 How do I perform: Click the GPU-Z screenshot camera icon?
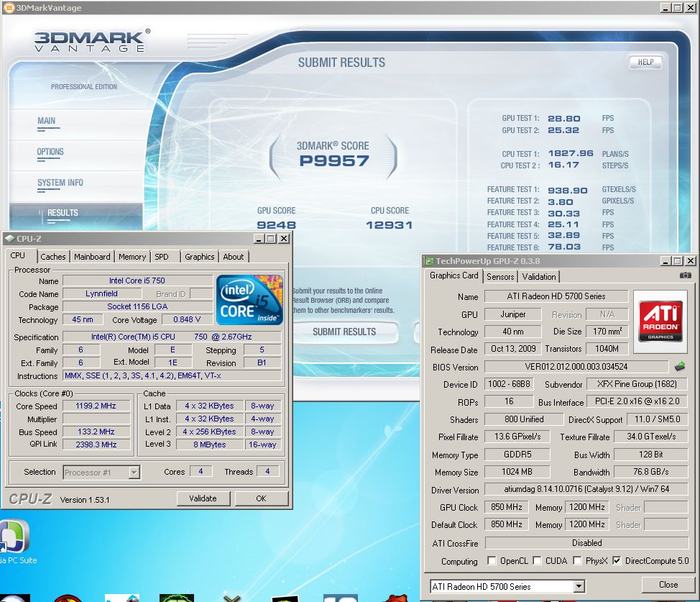click(686, 275)
